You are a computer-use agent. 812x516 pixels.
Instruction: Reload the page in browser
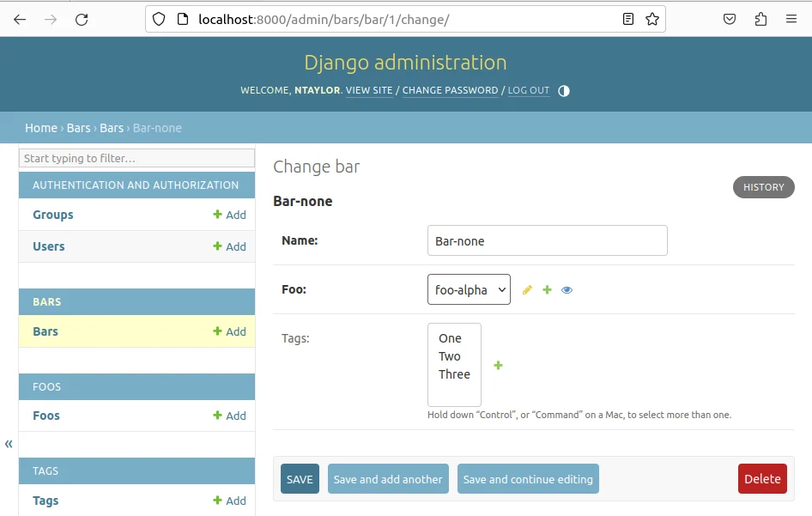click(x=82, y=19)
